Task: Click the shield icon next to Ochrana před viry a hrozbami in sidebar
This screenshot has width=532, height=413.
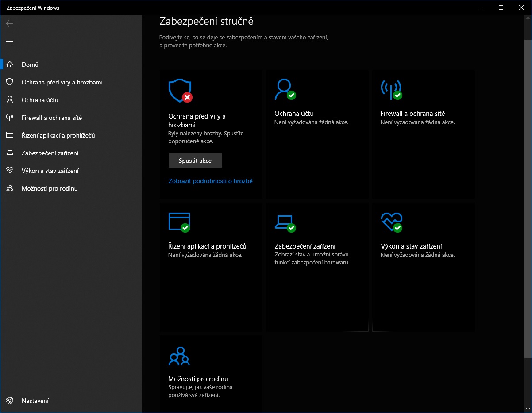Action: pos(10,82)
